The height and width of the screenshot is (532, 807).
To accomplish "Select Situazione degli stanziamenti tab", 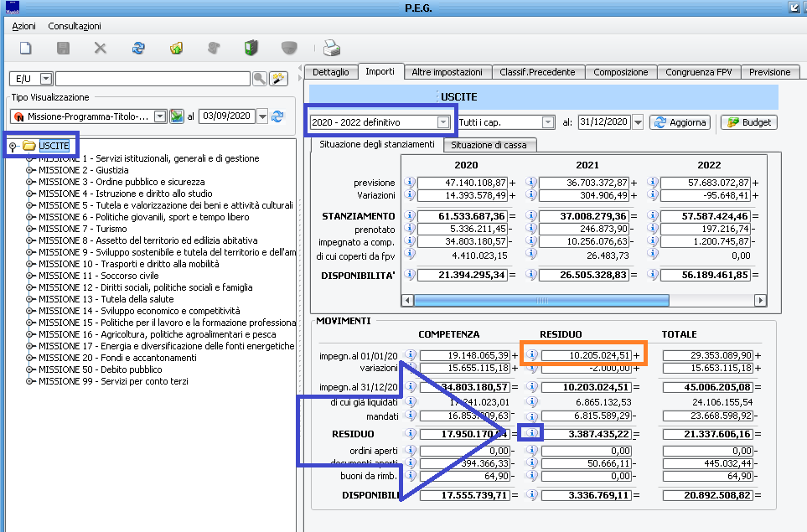I will point(377,145).
